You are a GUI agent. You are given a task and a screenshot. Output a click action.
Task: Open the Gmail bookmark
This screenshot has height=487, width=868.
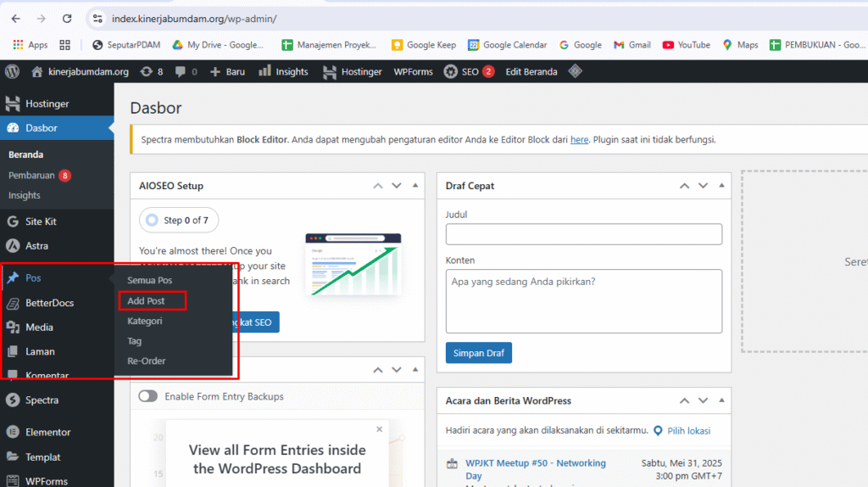[x=632, y=45]
